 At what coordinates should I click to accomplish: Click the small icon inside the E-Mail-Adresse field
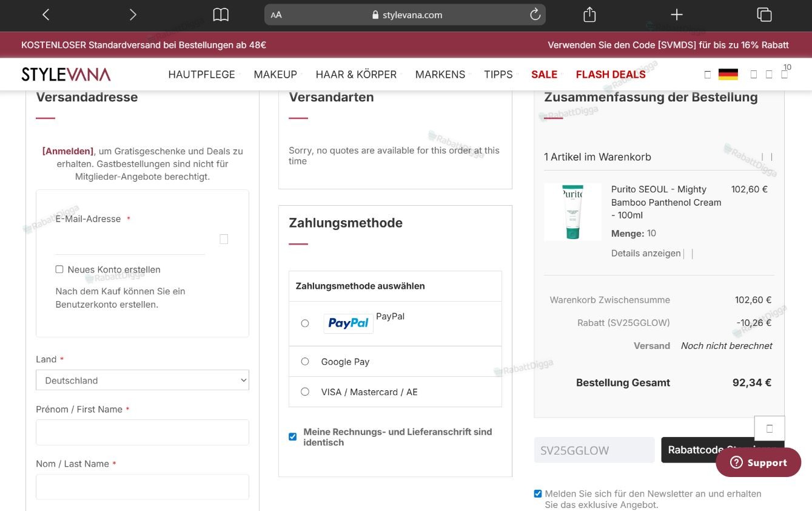point(224,239)
